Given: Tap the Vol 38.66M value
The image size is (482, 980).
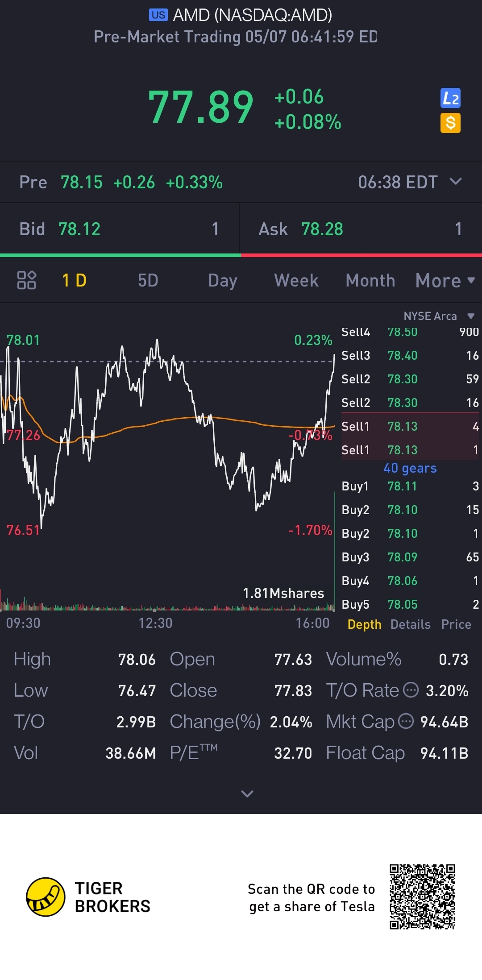Looking at the screenshot, I should 130,753.
